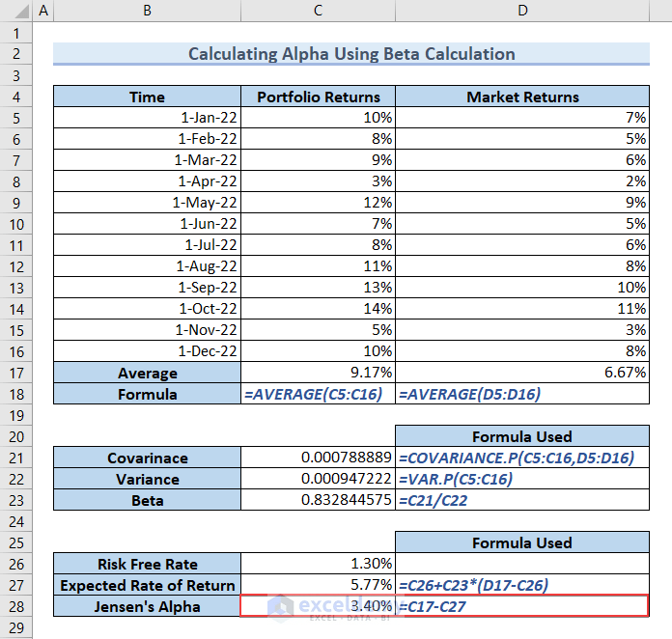
Task: Click the 'Formula Used' header in row 20
Action: tap(522, 436)
